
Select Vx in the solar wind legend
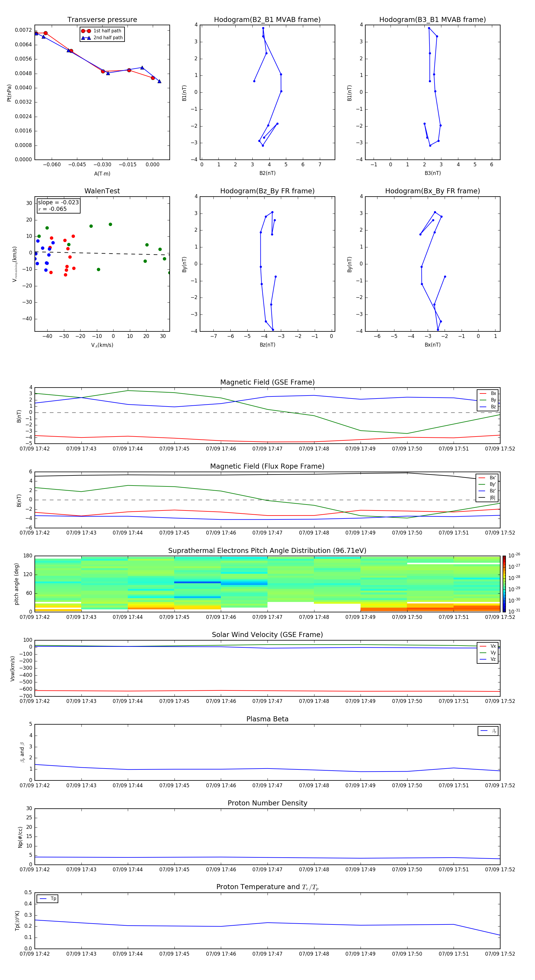(x=488, y=646)
